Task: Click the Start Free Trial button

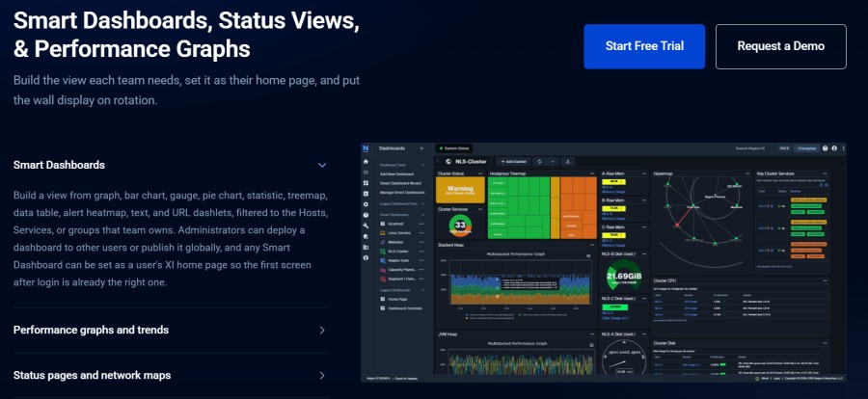Action: coord(644,46)
